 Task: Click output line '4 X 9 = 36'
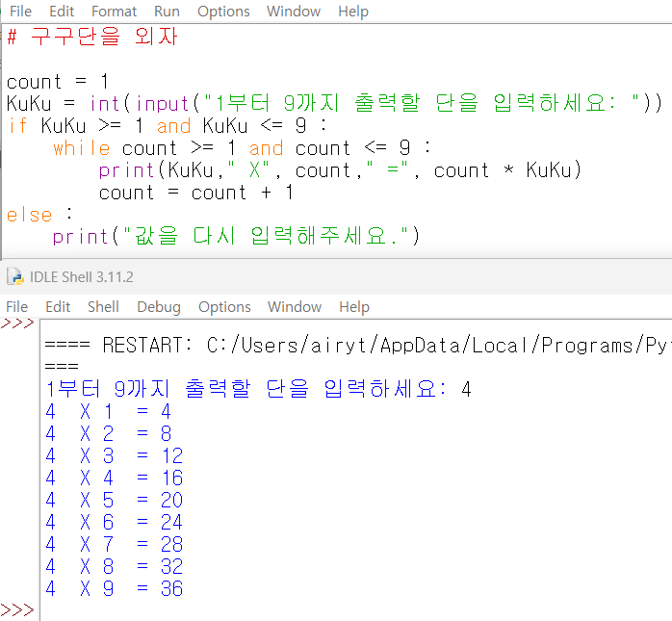pyautogui.click(x=114, y=588)
